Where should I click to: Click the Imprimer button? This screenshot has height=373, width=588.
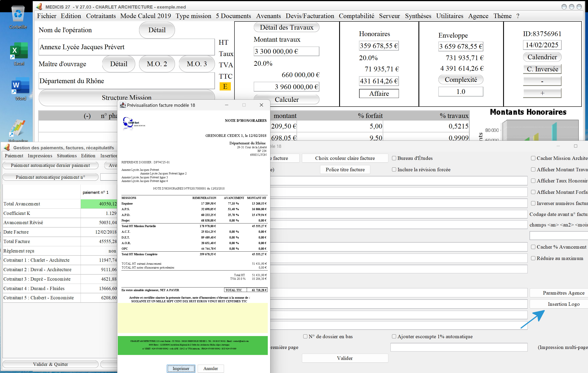[181, 368]
